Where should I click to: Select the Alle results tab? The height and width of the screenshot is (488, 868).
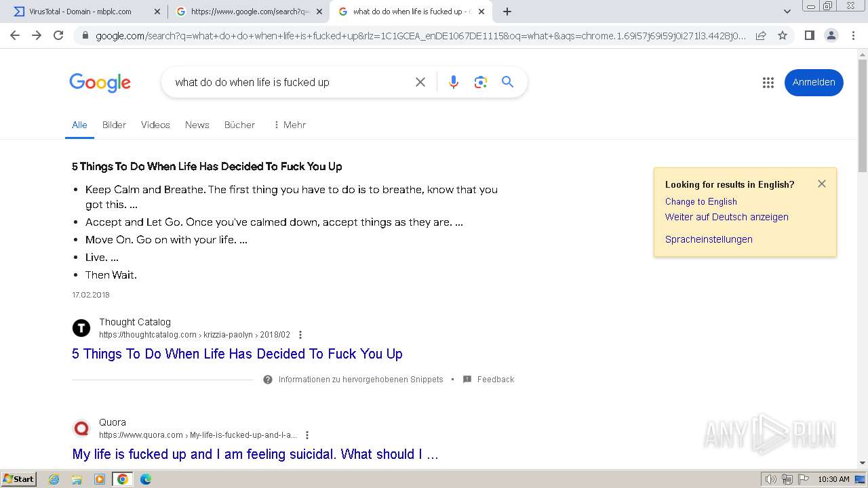tap(79, 125)
